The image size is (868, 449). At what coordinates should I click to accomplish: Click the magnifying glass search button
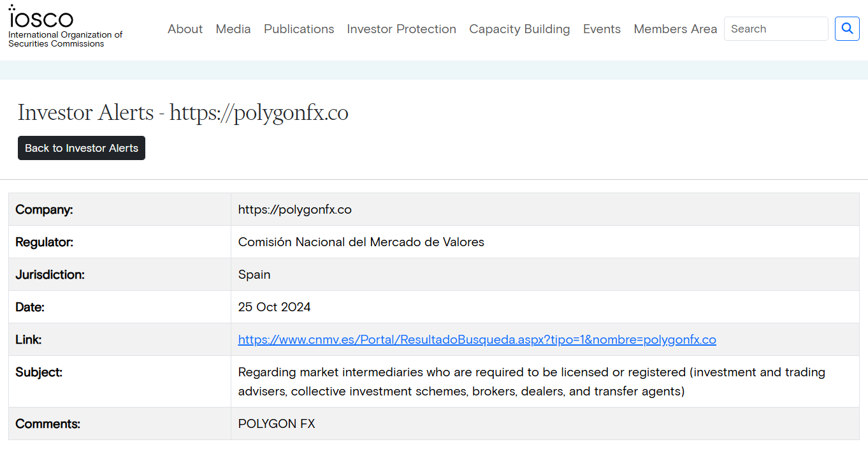(x=847, y=29)
